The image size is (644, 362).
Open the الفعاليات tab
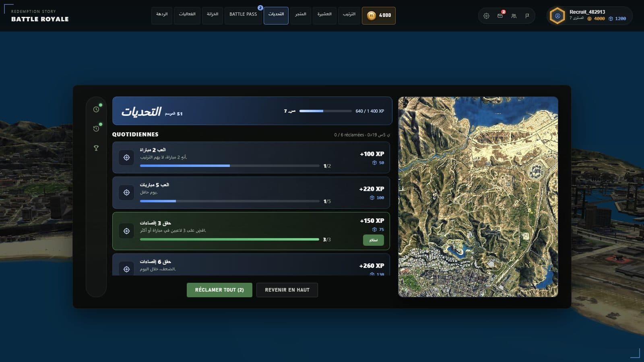187,15
